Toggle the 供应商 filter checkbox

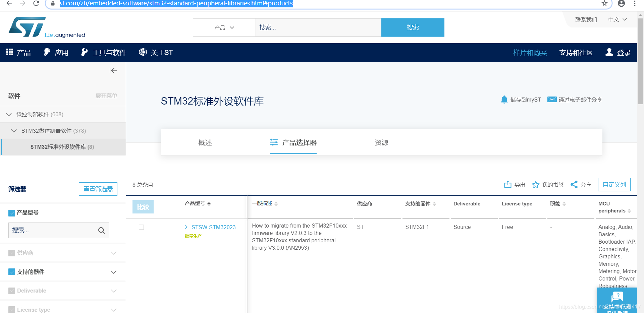tap(12, 253)
